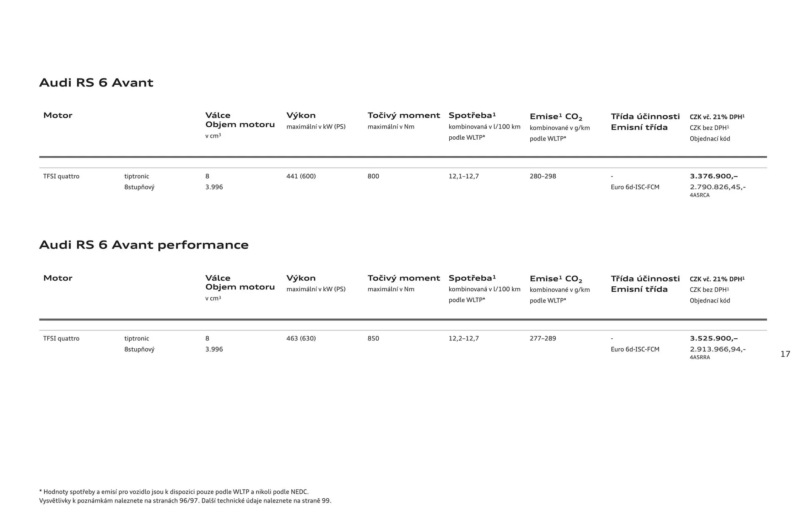The height and width of the screenshot is (532, 798).
Task: Click the order code 4A5RRA
Action: (x=699, y=357)
